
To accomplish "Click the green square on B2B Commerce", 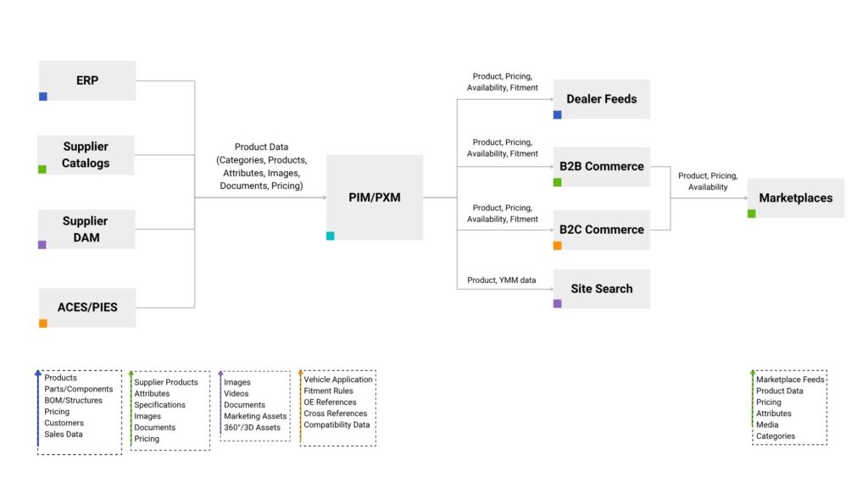I will [x=558, y=182].
